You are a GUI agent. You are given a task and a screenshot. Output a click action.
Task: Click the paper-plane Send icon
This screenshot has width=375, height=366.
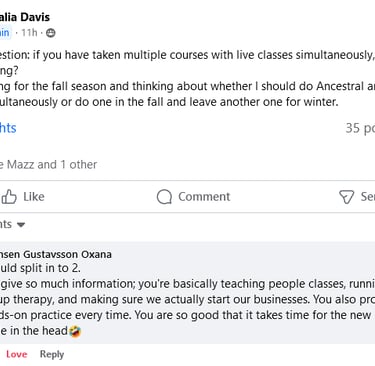[346, 197]
